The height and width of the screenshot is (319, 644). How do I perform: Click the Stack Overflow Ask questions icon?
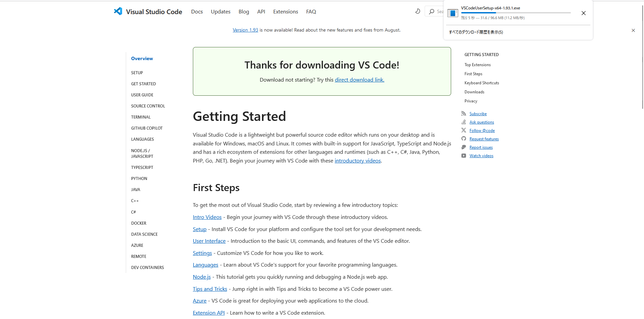[x=464, y=122]
